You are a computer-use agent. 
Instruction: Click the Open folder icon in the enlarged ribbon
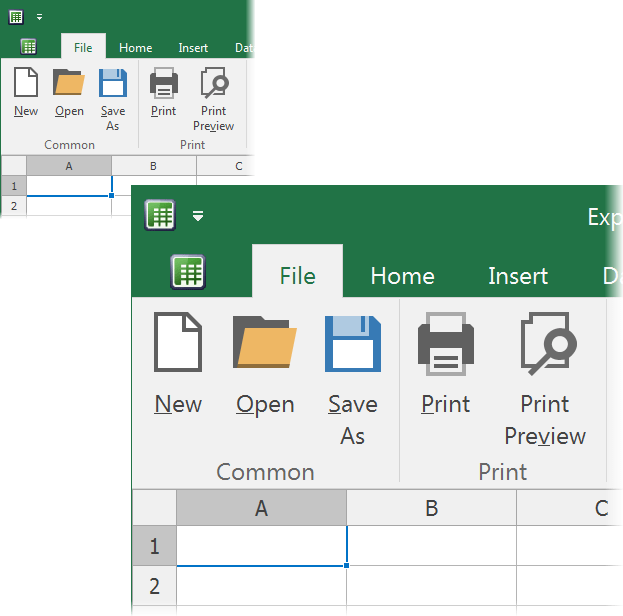click(x=265, y=344)
